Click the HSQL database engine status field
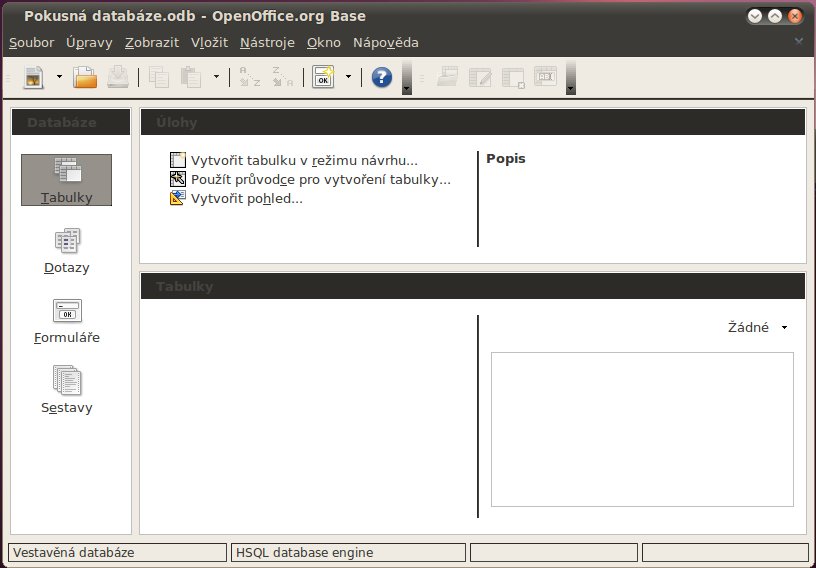 click(x=348, y=552)
